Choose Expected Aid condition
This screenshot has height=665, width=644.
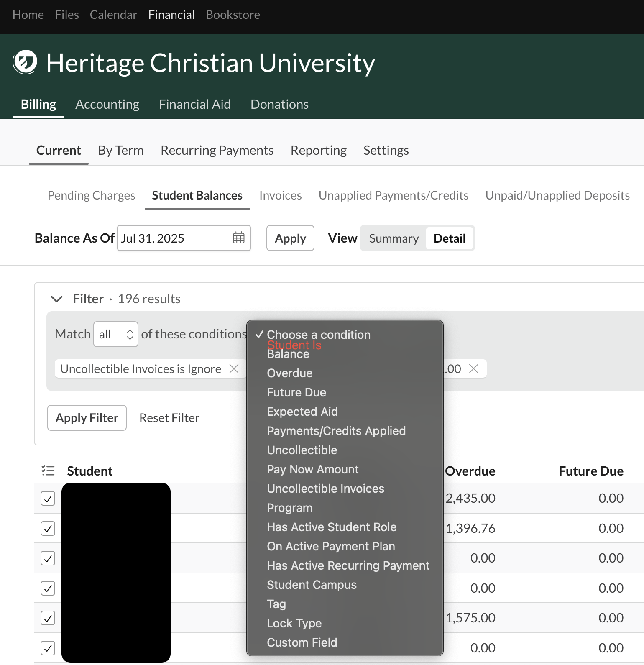pyautogui.click(x=302, y=412)
